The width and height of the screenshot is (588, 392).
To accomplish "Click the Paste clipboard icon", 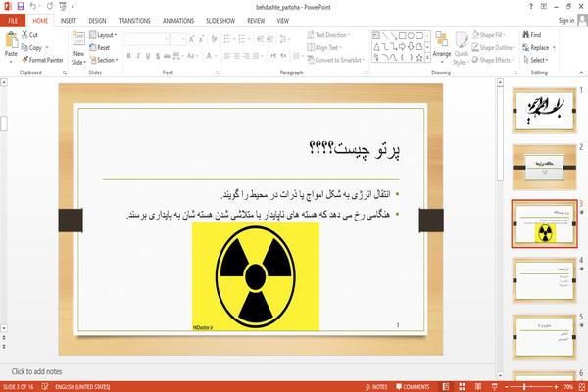I will [x=11, y=40].
